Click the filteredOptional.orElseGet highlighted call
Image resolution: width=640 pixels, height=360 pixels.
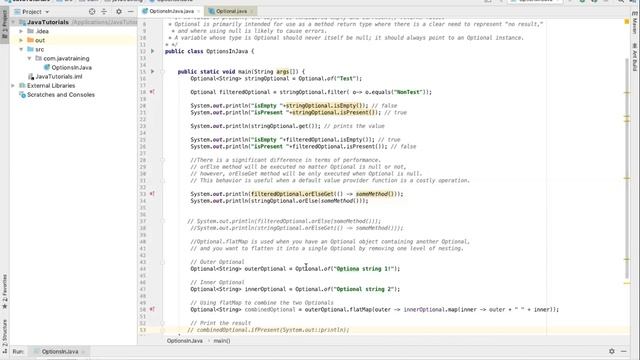coord(292,194)
